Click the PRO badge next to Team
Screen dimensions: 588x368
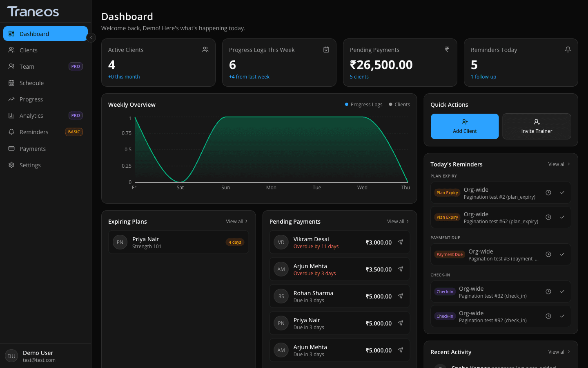tap(76, 66)
